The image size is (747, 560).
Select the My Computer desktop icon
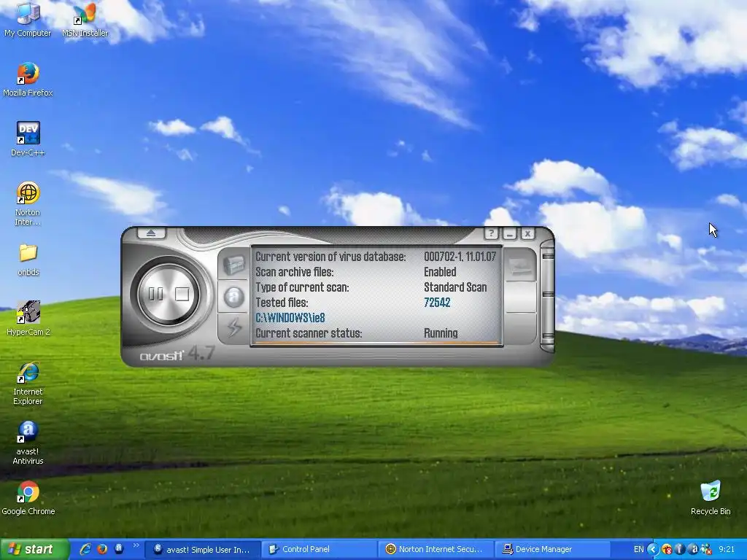coord(28,20)
